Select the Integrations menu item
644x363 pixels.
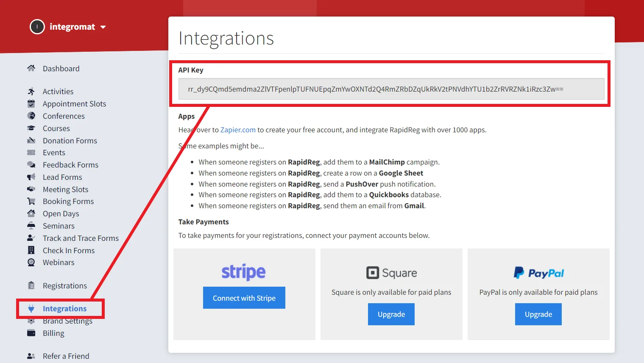[64, 309]
